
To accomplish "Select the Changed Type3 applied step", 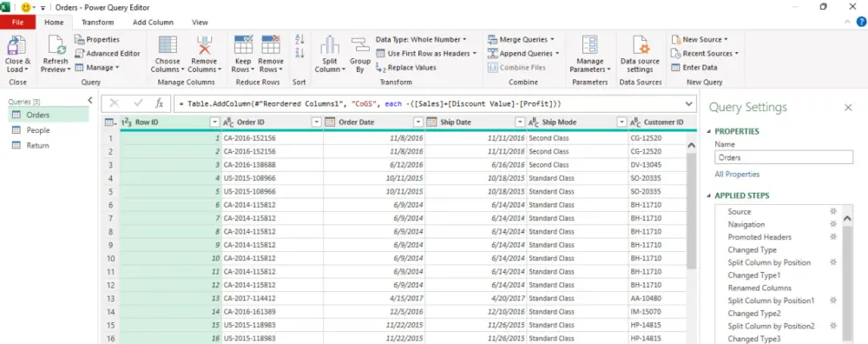I will click(x=754, y=339).
